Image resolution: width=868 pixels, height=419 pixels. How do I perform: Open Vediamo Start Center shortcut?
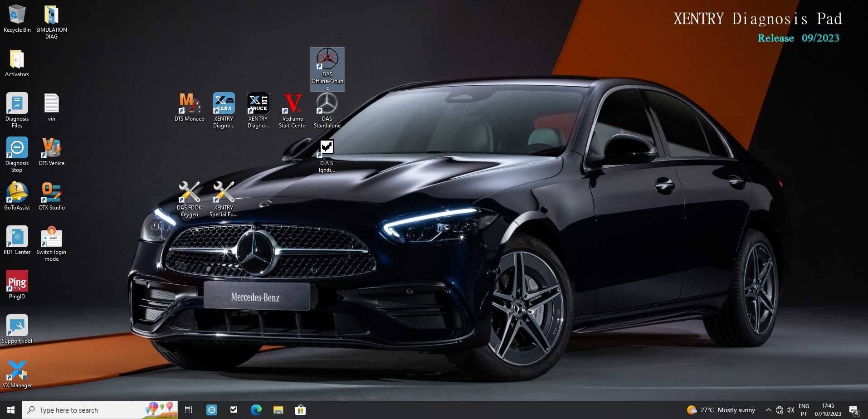tap(293, 110)
